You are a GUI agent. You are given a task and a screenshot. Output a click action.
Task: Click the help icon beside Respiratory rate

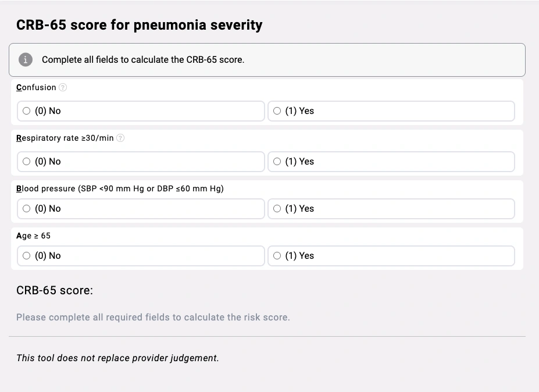click(x=120, y=138)
